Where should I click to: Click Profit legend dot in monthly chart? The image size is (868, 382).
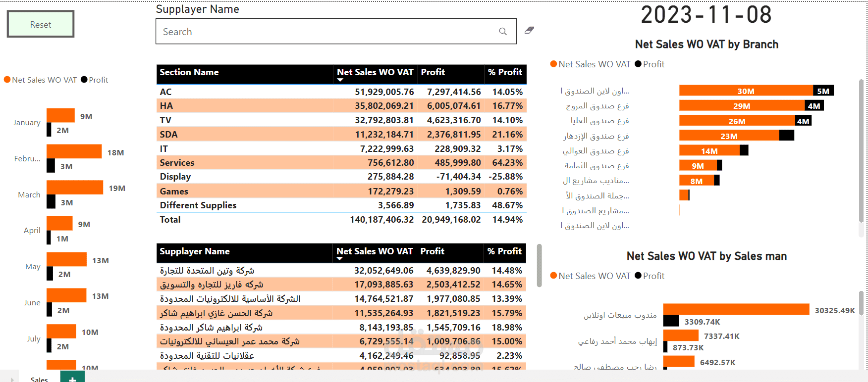[84, 80]
